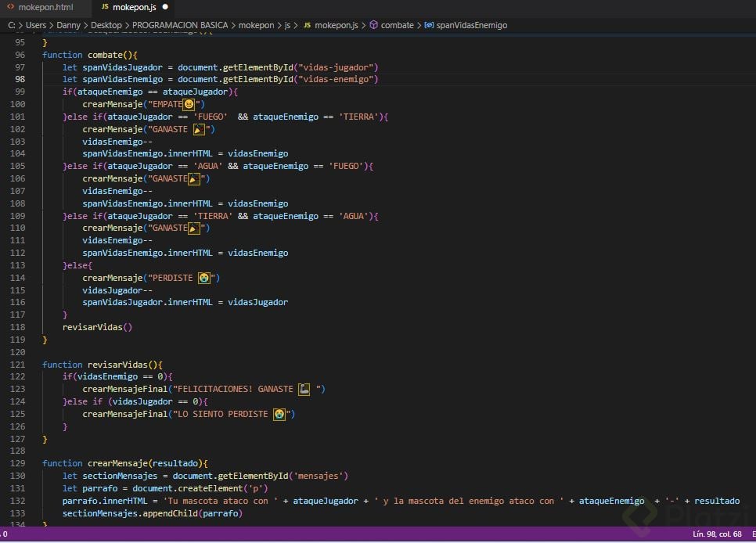Viewport: 756px width, 543px height.
Task: Click 'spanVidasEnemigo.innerHTML' on line 112
Action: click(x=147, y=254)
